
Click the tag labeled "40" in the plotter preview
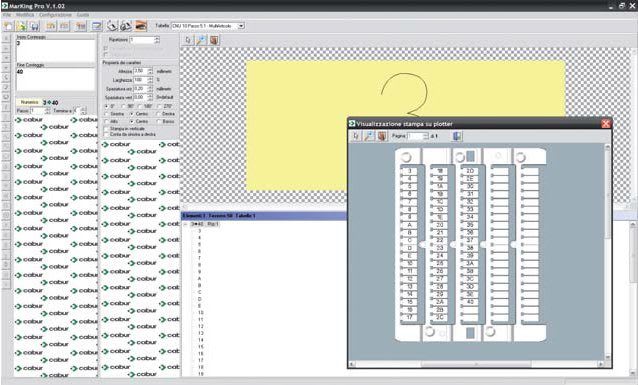[470, 302]
